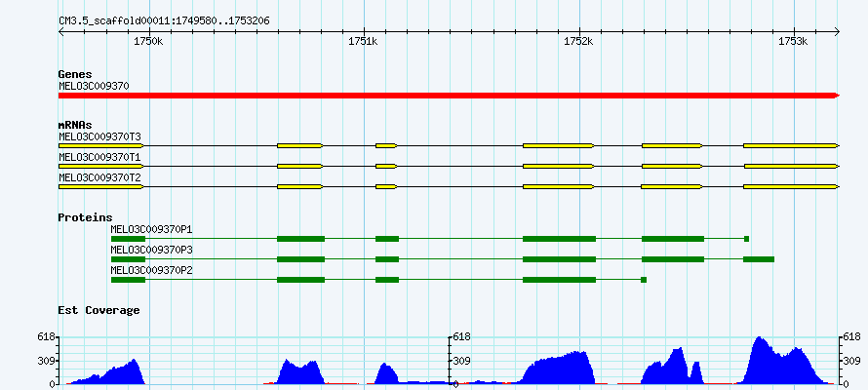Select the MELO3C009370T1 mRNA label
868x390 pixels.
(x=99, y=157)
